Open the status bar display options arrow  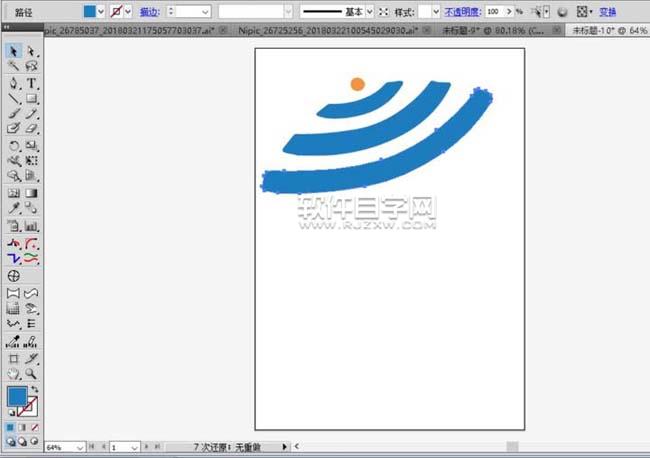coord(284,447)
